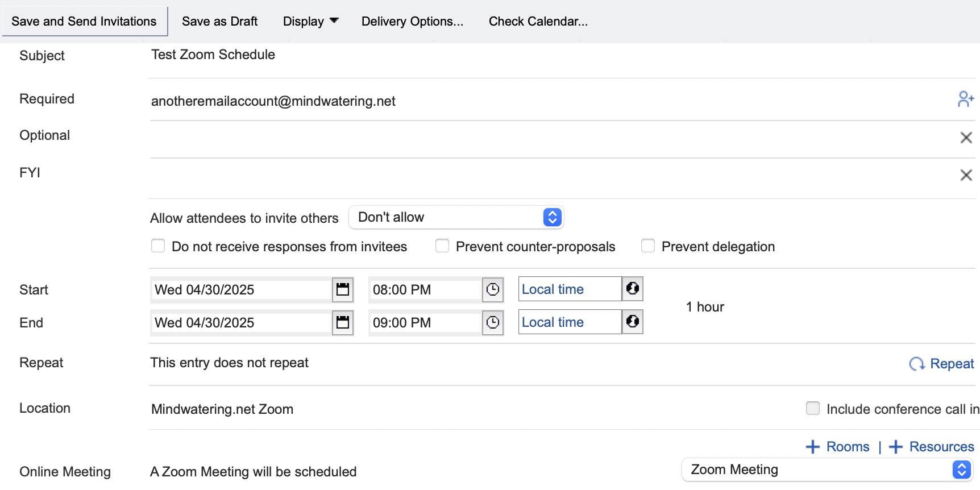Tick the Prevent delegation checkbox
Screen dimensions: 980x490
coord(648,246)
